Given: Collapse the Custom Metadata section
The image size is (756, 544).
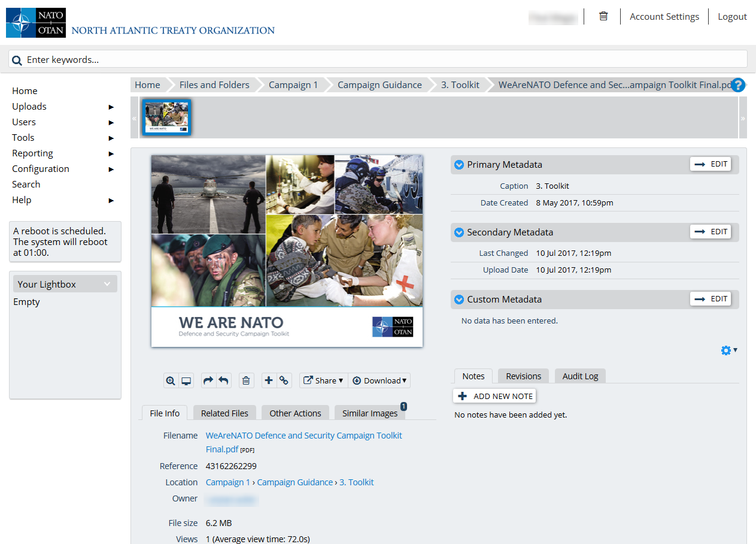Looking at the screenshot, I should pos(459,300).
